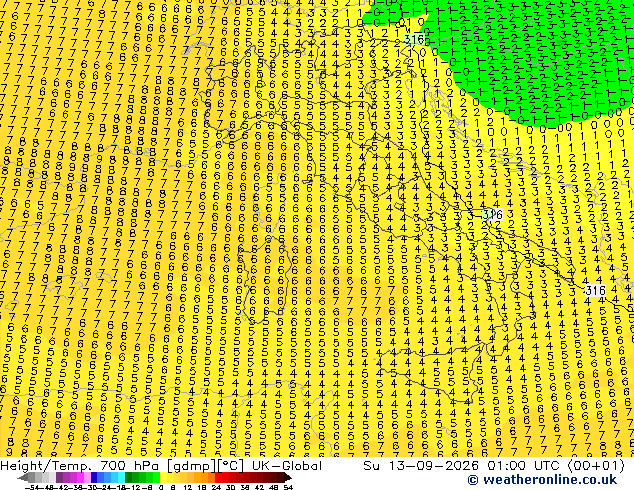
Task: Click the 54 value at the legend's right end
Action: click(288, 487)
